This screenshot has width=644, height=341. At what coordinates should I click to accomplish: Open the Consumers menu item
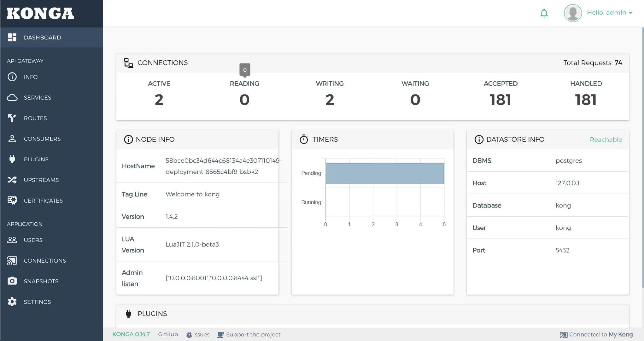[x=42, y=139]
